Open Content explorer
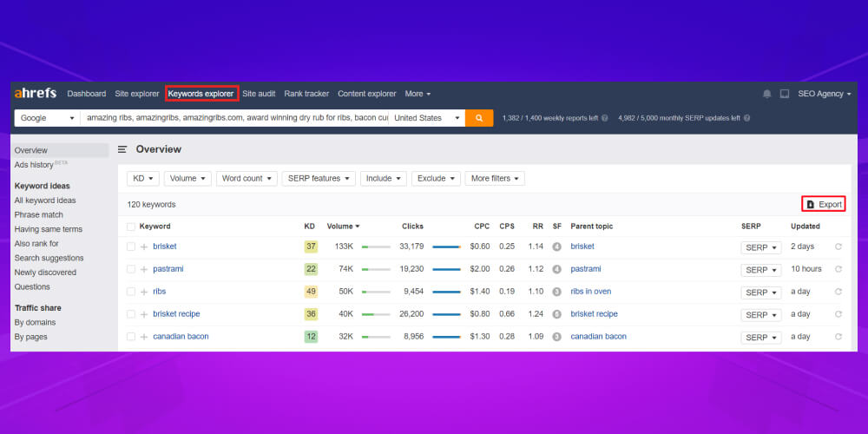Viewport: 868px width, 434px height. coord(367,94)
